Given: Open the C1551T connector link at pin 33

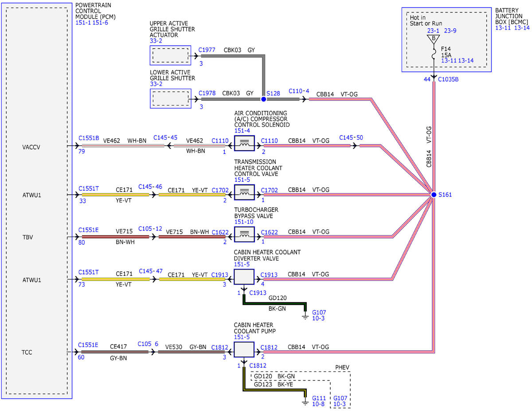Looking at the screenshot, I should (89, 188).
